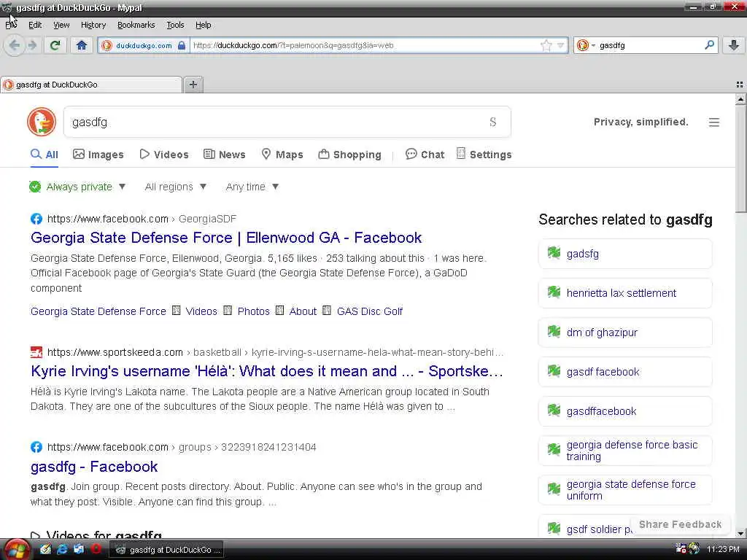The image size is (747, 560).
Task: Search related georgia defense force basic training
Action: [625, 451]
